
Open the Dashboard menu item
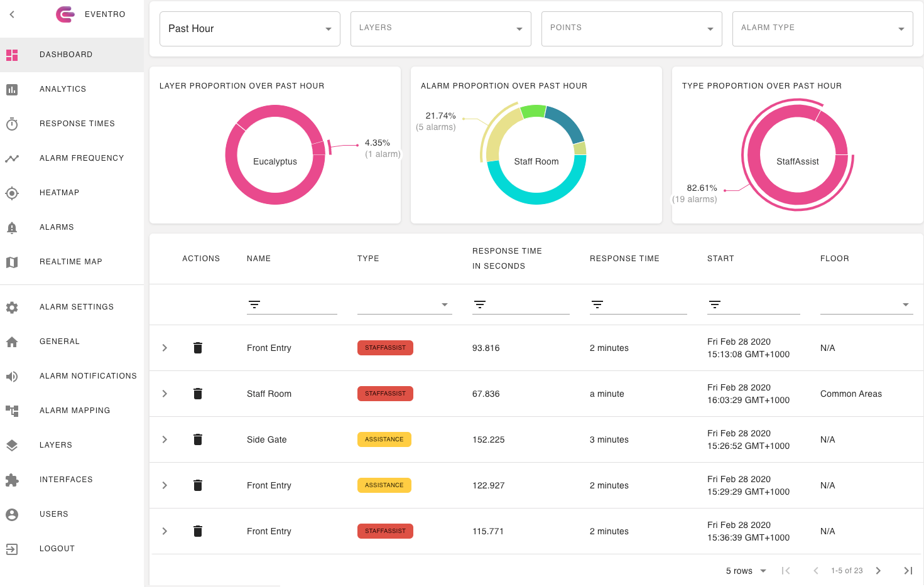72,55
